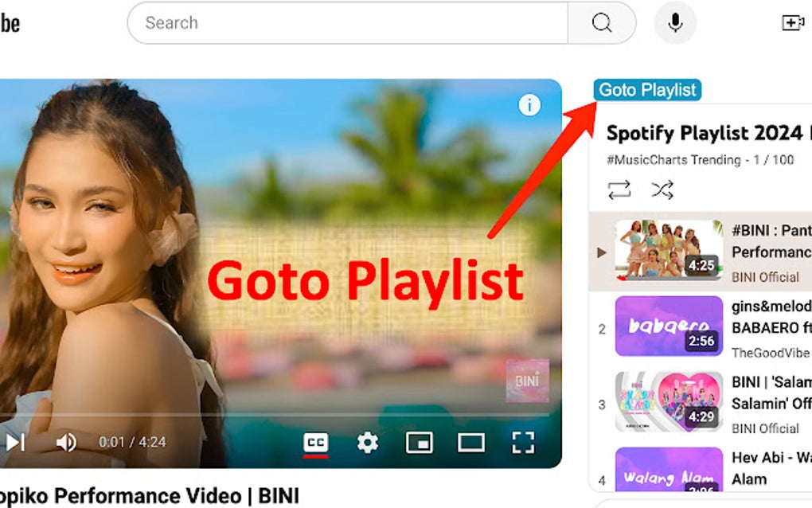The height and width of the screenshot is (508, 812).
Task: Toggle loop for the Spotify Playlist
Action: click(x=619, y=190)
